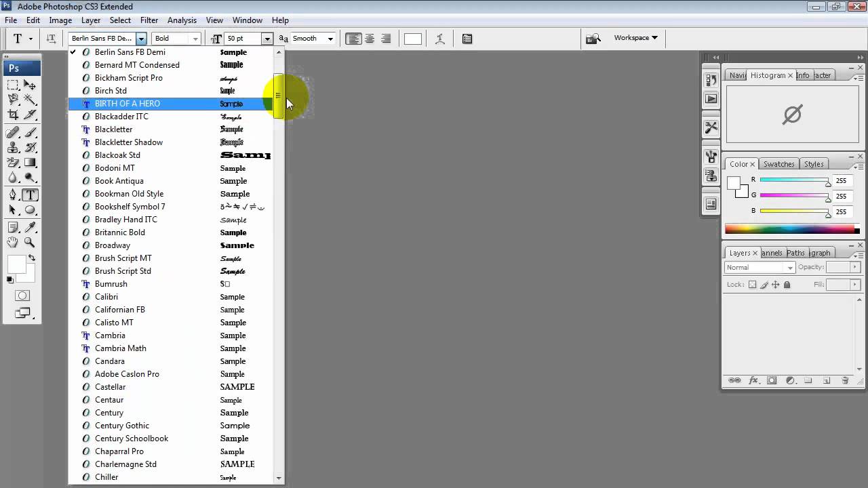Create warped text button
This screenshot has width=868, height=488.
coord(440,39)
